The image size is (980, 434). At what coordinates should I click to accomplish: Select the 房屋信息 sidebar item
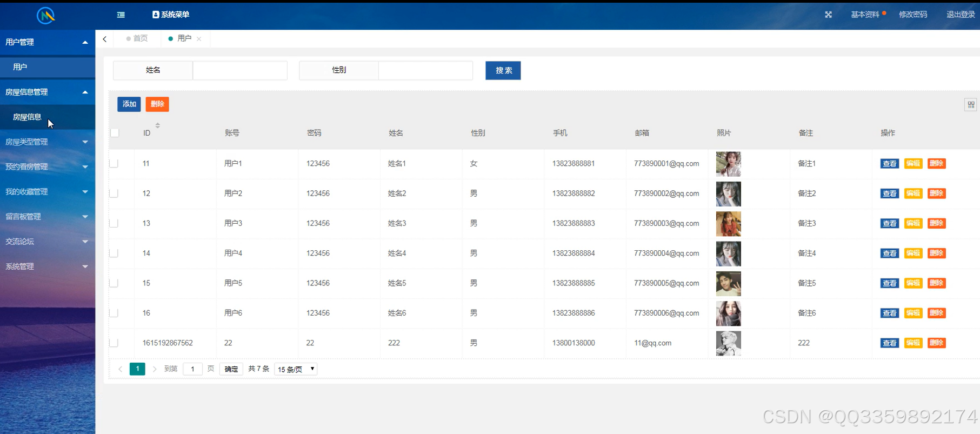(48, 117)
